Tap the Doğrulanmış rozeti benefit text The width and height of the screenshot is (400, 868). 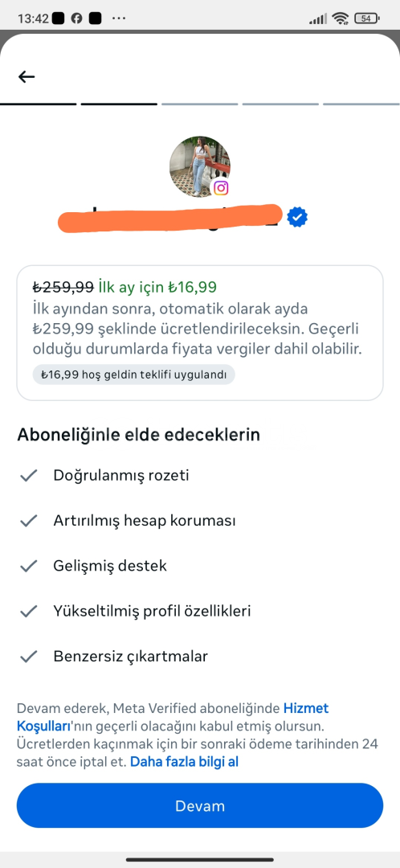point(121,476)
